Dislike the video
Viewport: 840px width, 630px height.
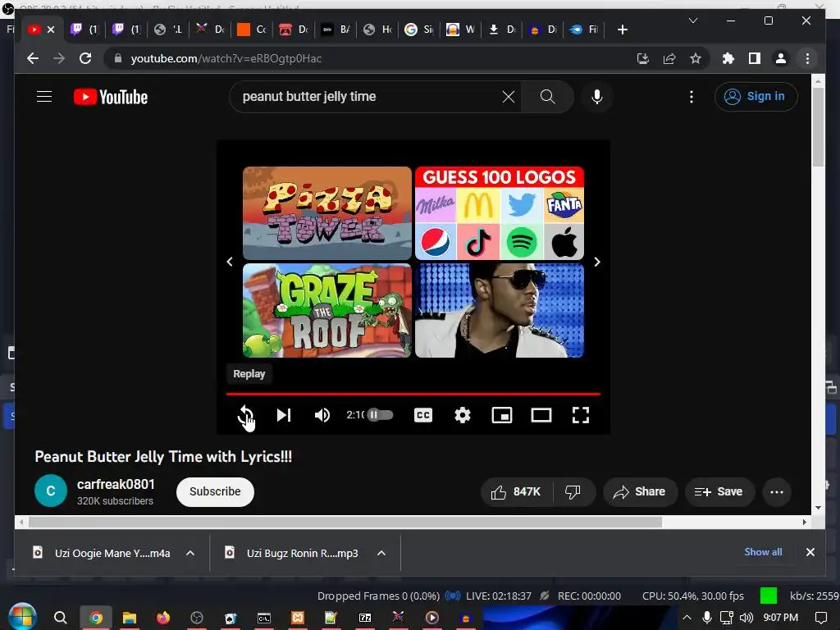573,492
